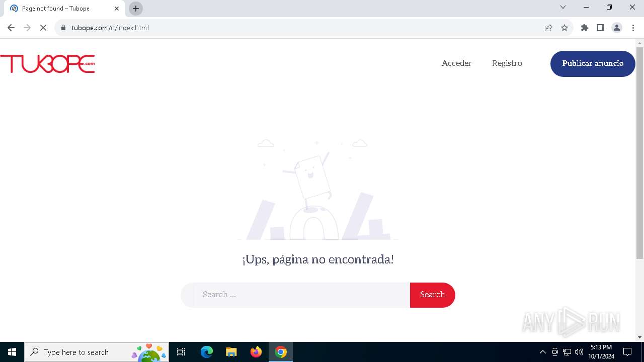Click the scrollbar up arrow
The height and width of the screenshot is (362, 644).
[639, 43]
